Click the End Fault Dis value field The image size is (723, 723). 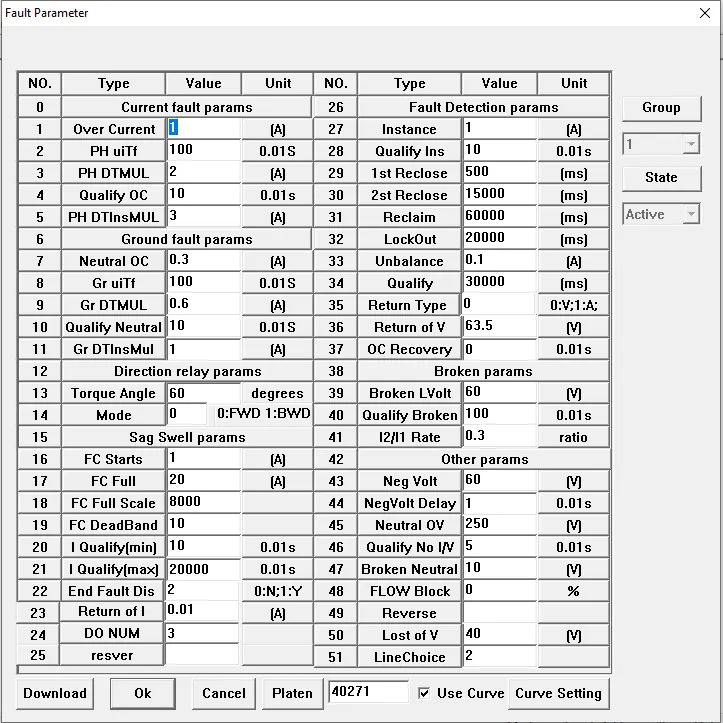[x=202, y=590]
